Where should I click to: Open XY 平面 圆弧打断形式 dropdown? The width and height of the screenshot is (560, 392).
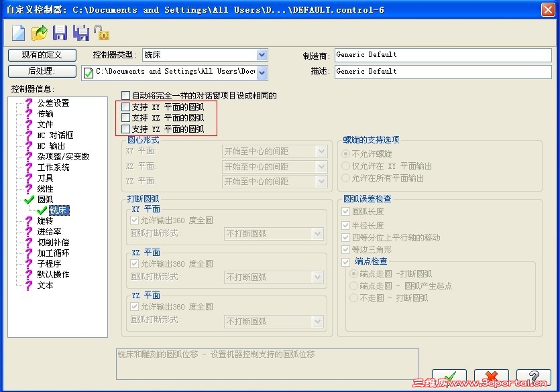pyautogui.click(x=317, y=234)
